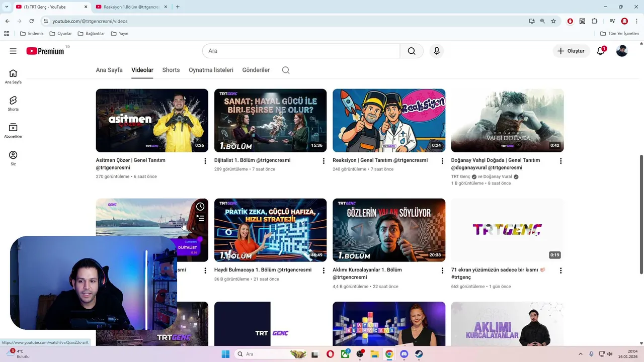644x362 pixels.
Task: Open the Gözlerin Yalan Söylüyor thumbnail
Action: pyautogui.click(x=389, y=230)
